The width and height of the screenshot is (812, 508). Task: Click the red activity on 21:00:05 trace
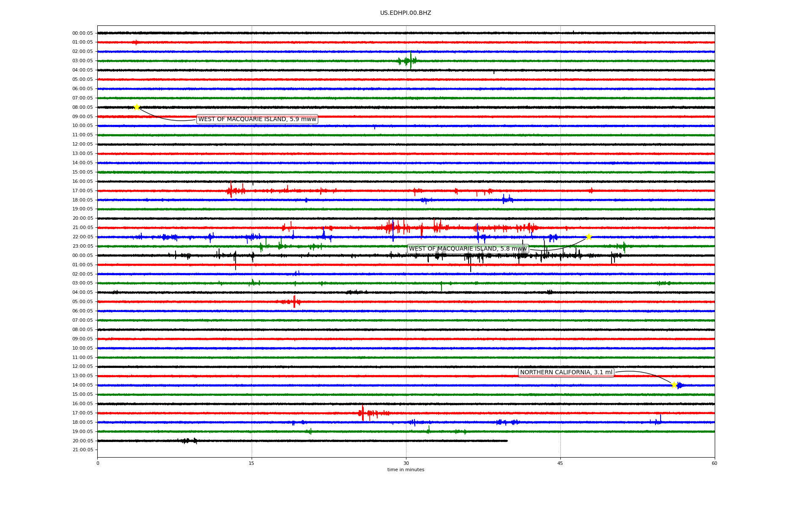click(398, 228)
